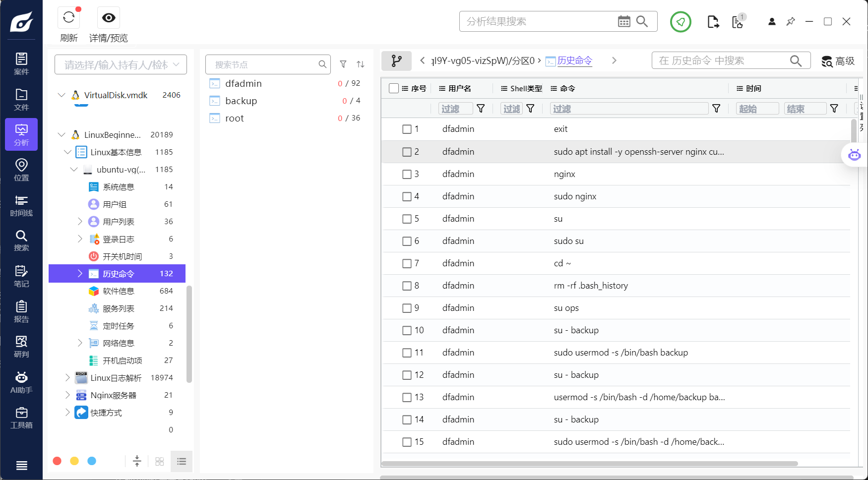
Task: Tick checkbox for row 2 sudo apt install
Action: 407,152
